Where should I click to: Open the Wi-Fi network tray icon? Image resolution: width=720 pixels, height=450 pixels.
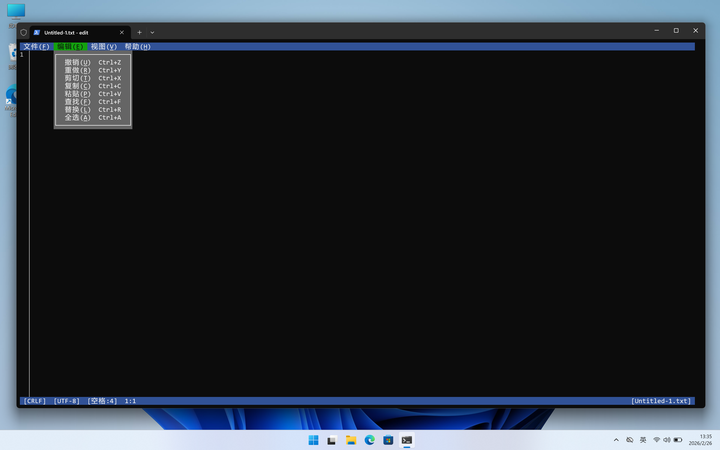657,440
